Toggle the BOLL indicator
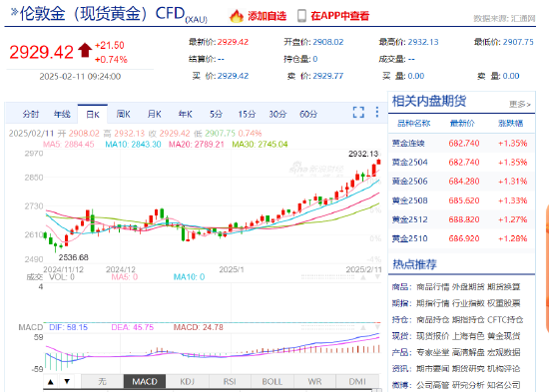 click(273, 381)
